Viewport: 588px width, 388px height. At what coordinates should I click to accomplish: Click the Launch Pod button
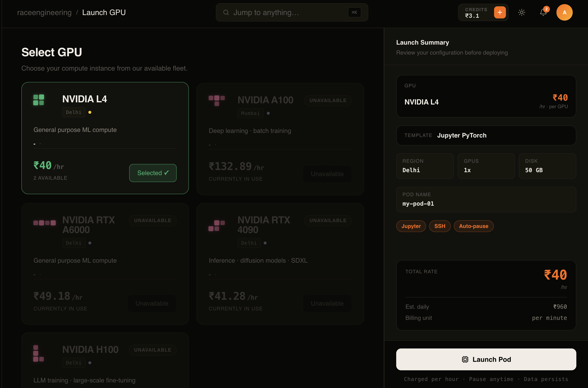tap(486, 359)
